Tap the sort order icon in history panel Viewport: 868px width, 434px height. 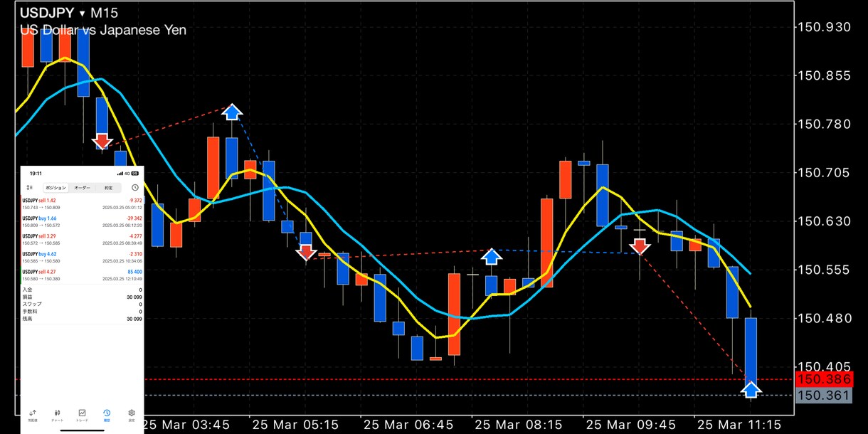[x=29, y=187]
